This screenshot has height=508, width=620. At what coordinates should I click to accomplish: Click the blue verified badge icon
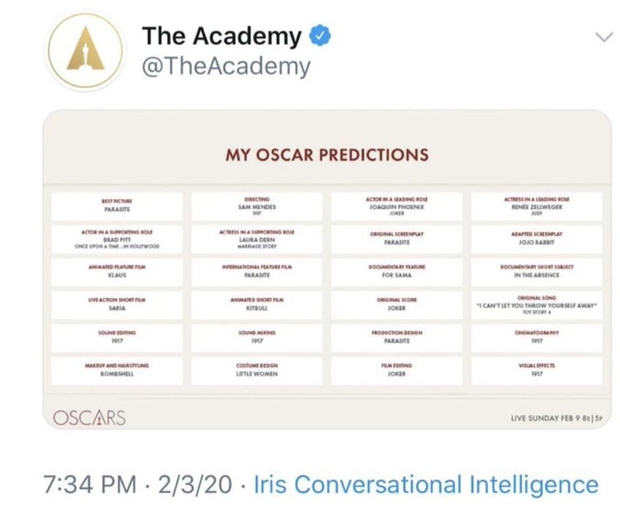[320, 37]
